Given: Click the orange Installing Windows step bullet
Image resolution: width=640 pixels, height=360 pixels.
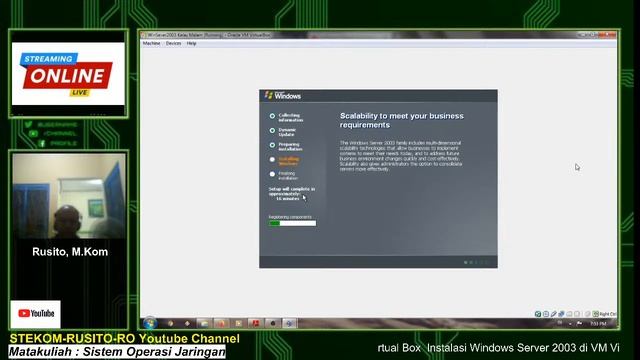Looking at the screenshot, I should tap(272, 160).
